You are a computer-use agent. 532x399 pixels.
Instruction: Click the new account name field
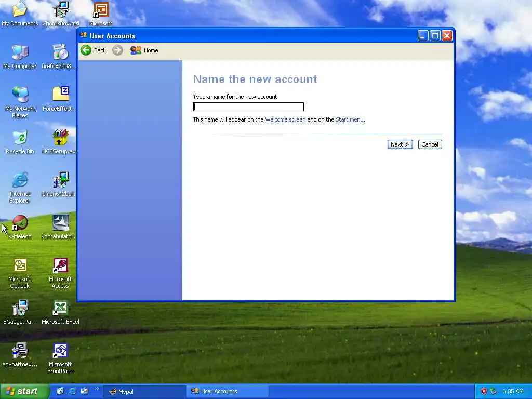(248, 107)
